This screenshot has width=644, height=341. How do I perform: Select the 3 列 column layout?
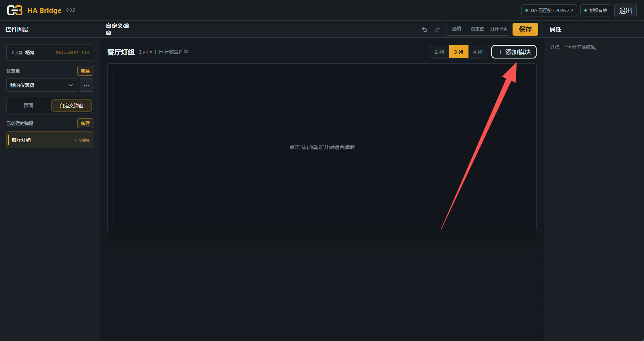click(458, 52)
